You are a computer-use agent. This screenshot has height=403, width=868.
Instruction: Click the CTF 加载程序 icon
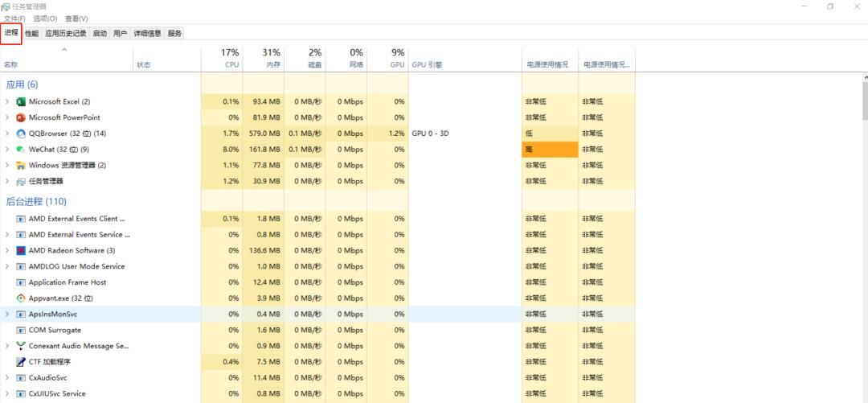(21, 362)
